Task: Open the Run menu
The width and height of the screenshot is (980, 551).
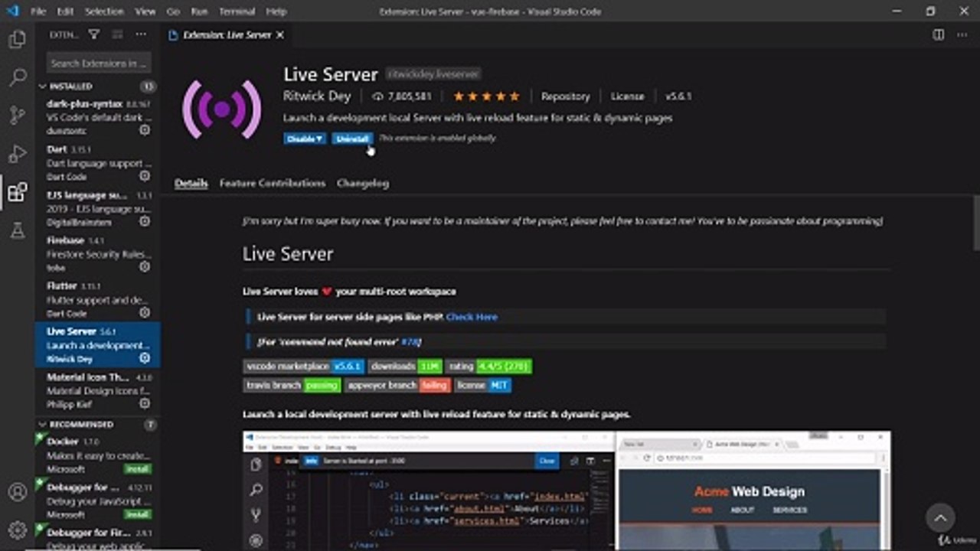Action: [x=199, y=11]
